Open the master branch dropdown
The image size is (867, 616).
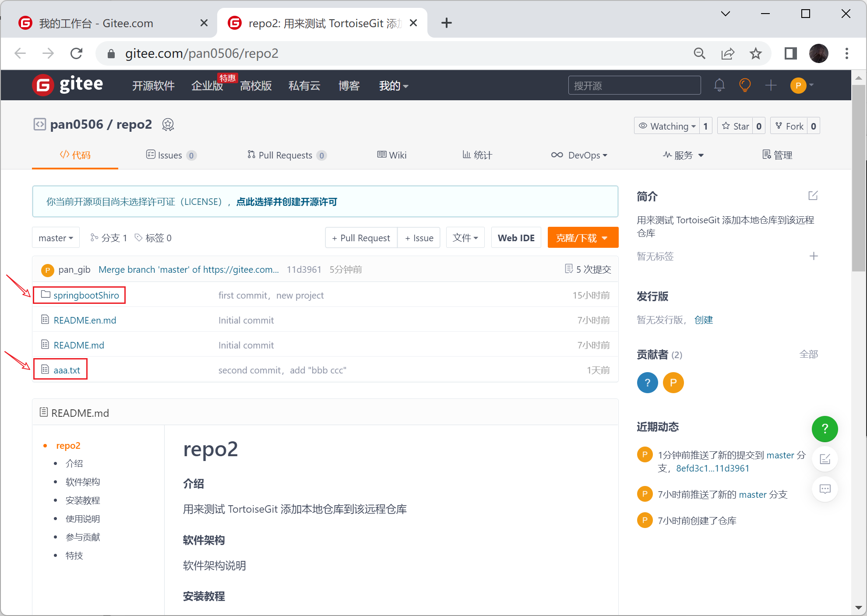pos(56,238)
